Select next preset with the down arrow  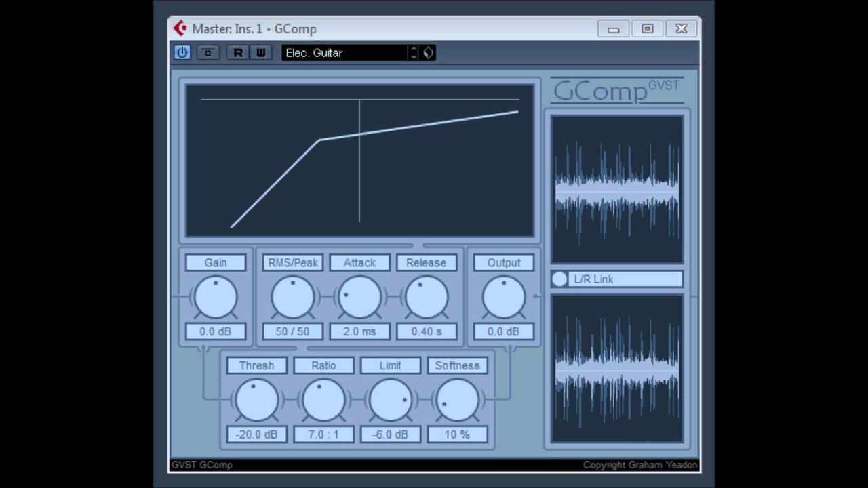pos(414,56)
